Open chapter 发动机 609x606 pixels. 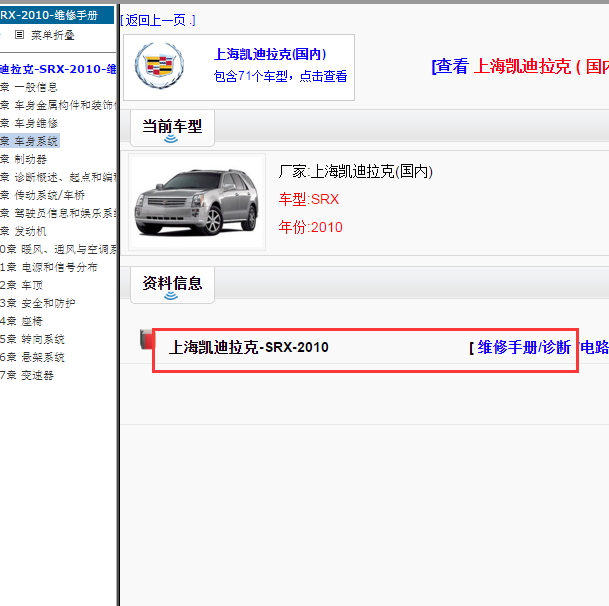pos(23,231)
